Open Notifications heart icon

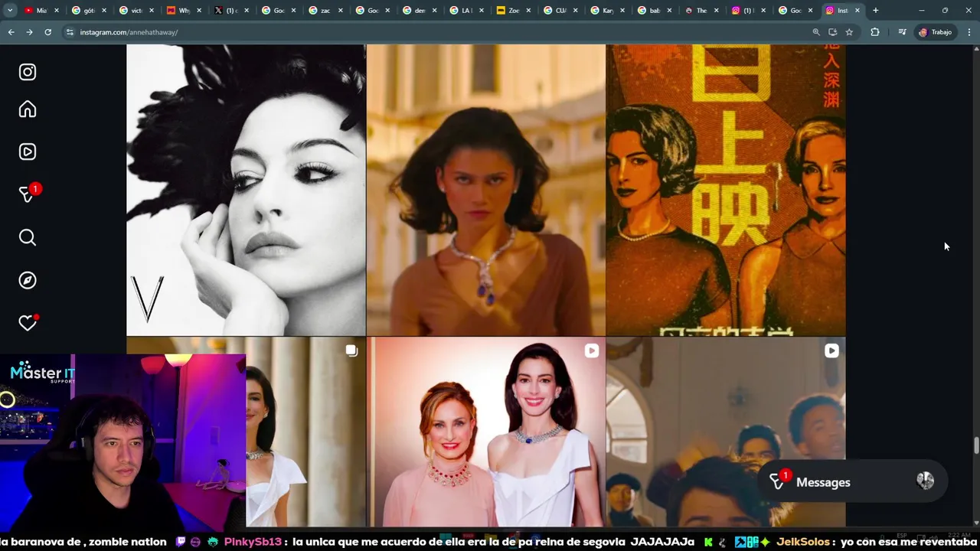[x=28, y=323]
